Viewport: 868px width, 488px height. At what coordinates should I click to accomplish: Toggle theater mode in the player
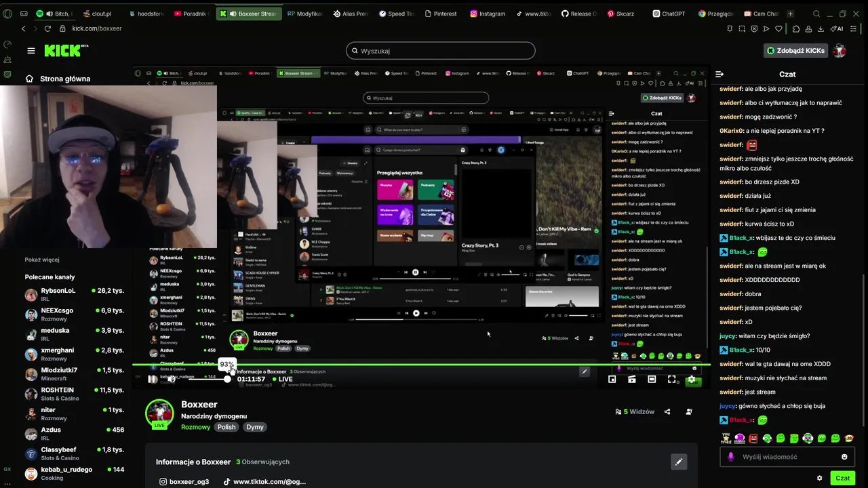point(652,380)
